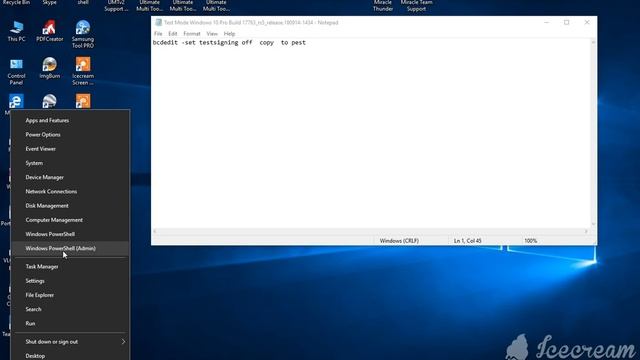
Task: Open the Control Panel desktop icon
Action: (16, 71)
